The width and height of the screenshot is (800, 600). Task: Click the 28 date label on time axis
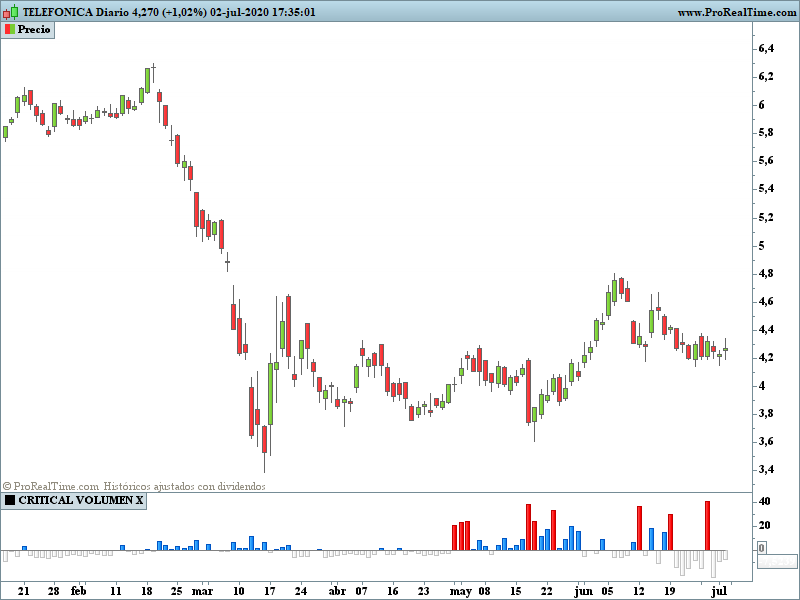(x=54, y=591)
